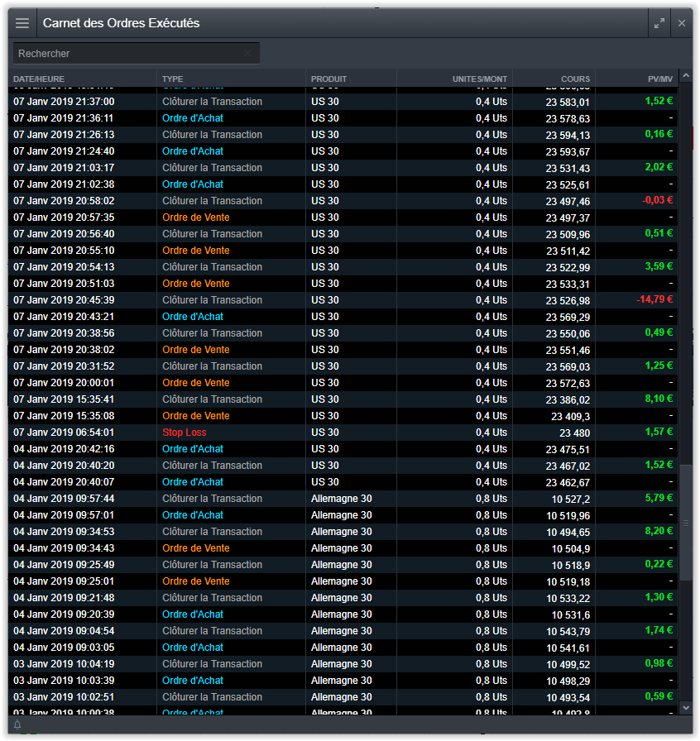
Task: Select the Ordre d'Achat at 21:36:11
Action: coord(193,118)
